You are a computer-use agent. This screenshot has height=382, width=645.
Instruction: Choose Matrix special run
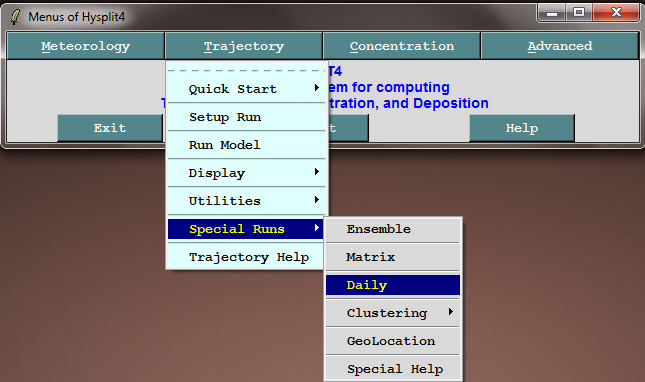[393, 257]
